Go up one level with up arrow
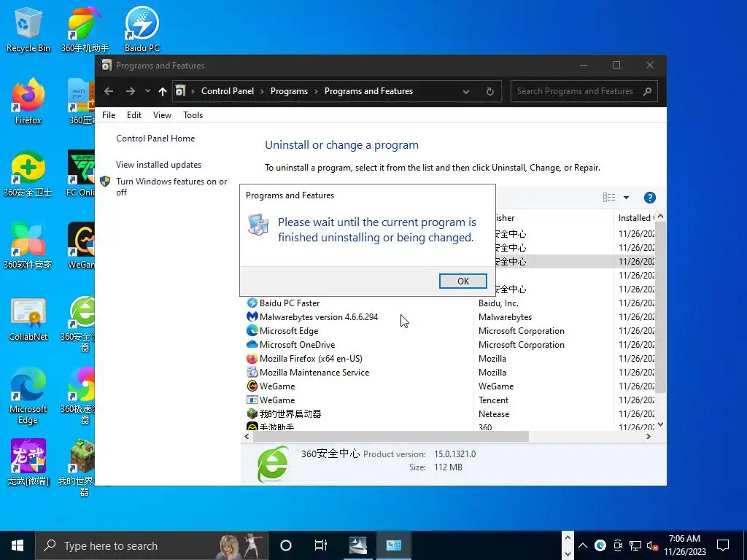The width and height of the screenshot is (747, 560). [x=163, y=91]
